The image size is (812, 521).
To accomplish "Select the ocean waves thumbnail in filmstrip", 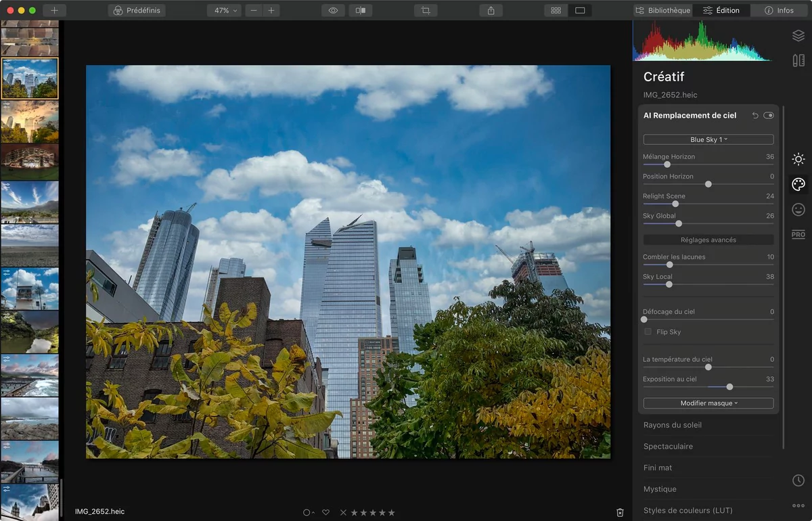I will [x=30, y=375].
